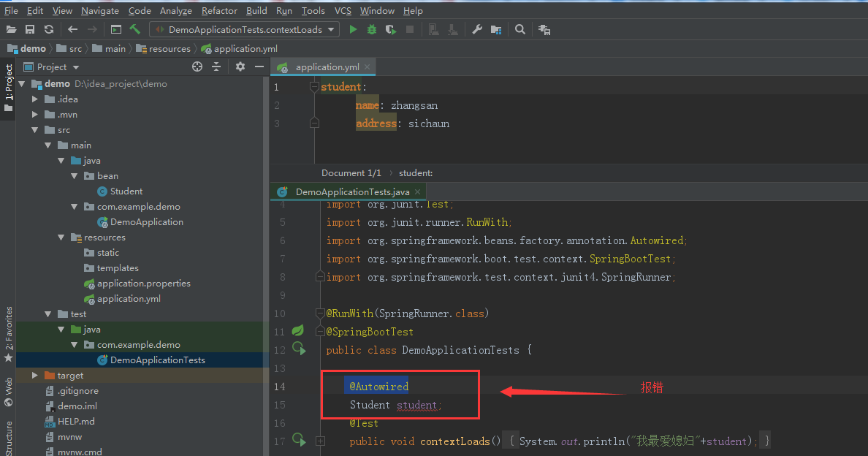Click the Open folder toolbar icon
This screenshot has height=456, width=868.
11,30
